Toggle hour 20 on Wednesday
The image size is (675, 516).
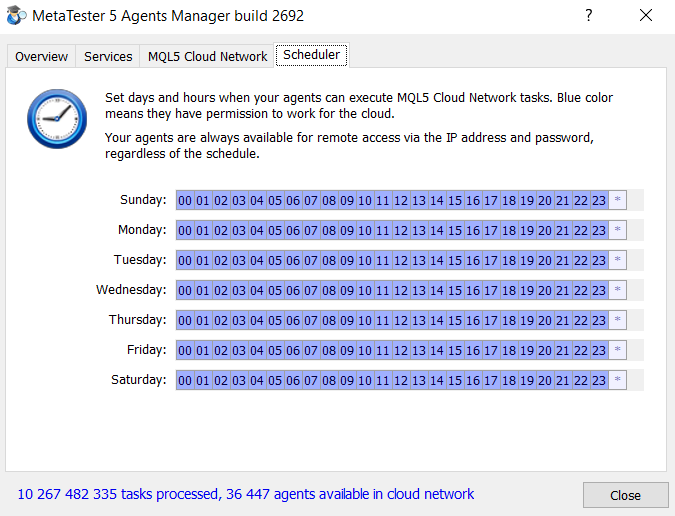click(545, 290)
